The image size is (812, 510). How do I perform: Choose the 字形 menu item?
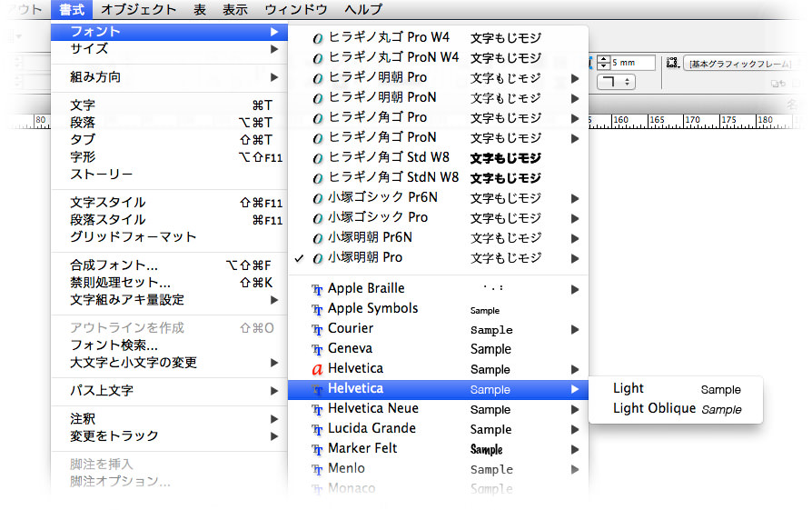[x=169, y=157]
